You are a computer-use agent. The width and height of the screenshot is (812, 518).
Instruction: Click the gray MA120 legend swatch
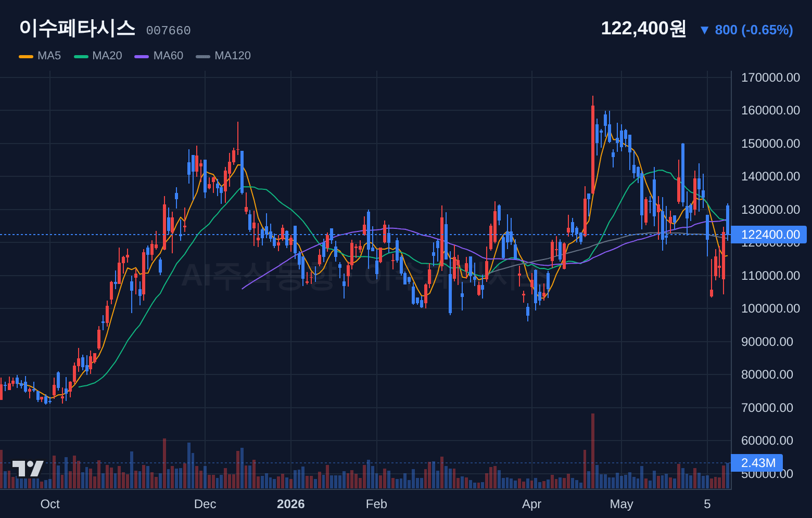pyautogui.click(x=203, y=56)
